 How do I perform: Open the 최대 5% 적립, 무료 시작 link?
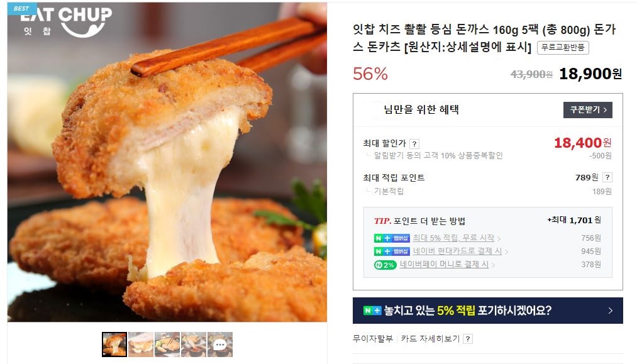[453, 238]
